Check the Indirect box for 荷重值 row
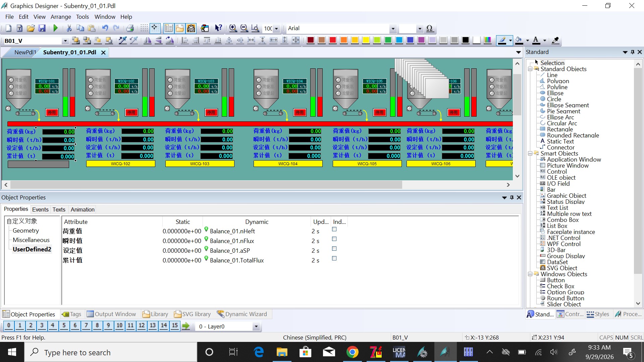644x362 pixels. coord(334,229)
